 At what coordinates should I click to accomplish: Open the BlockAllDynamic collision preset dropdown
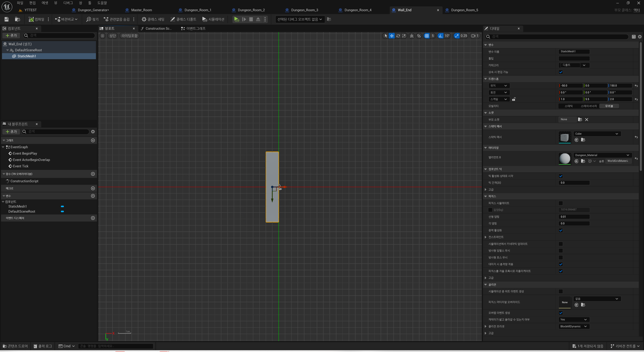(574, 326)
